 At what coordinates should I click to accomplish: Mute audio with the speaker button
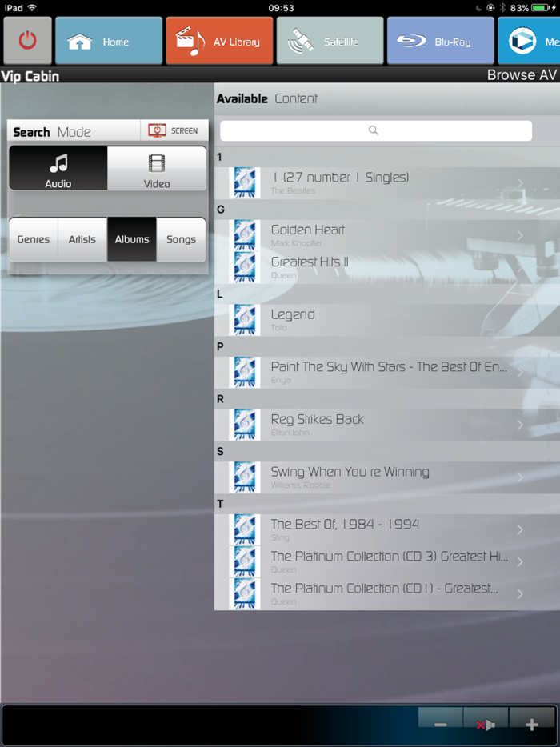[x=486, y=723]
